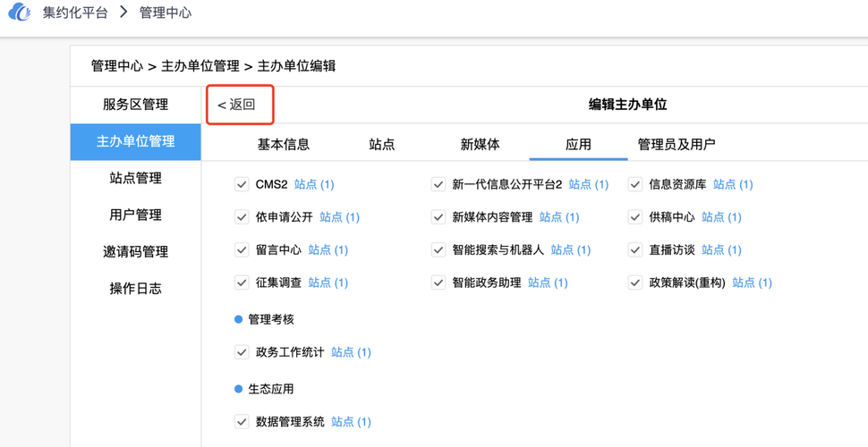This screenshot has height=447, width=868.
Task: Open 站点 (1) link next to 政务工作统计
Action: coord(351,352)
